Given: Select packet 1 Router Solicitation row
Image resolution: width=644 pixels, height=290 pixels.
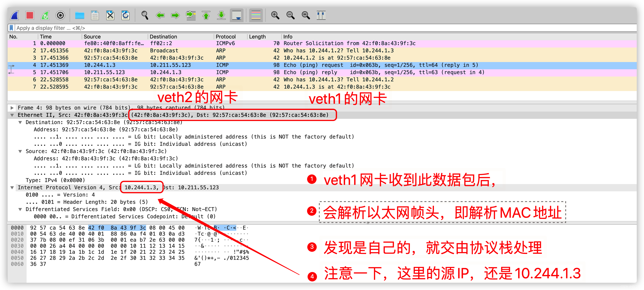Looking at the screenshot, I should point(322,43).
